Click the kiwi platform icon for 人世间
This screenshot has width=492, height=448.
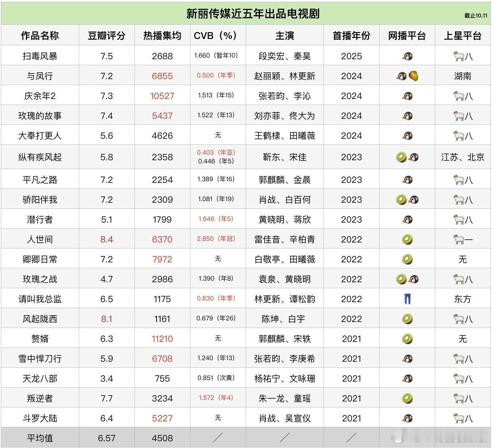406,239
